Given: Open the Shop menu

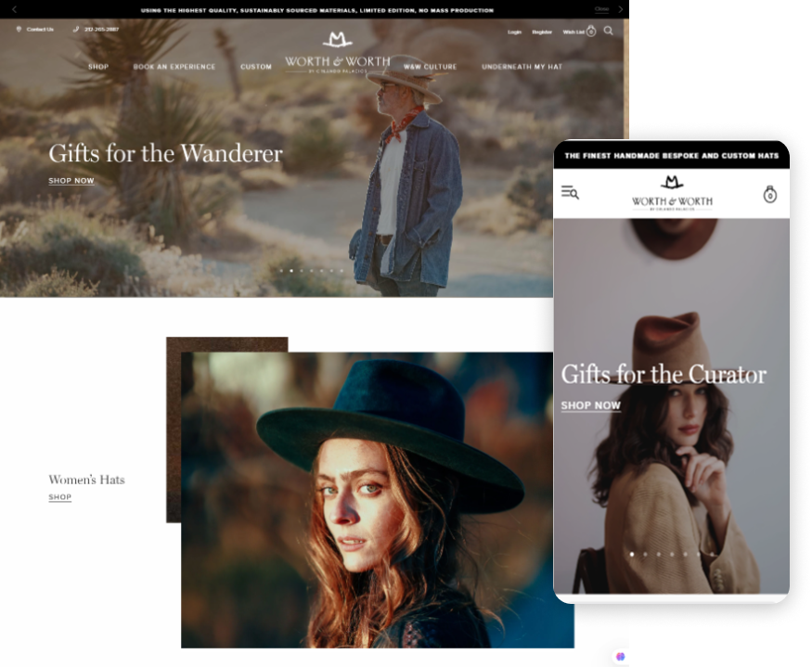Looking at the screenshot, I should click(98, 67).
